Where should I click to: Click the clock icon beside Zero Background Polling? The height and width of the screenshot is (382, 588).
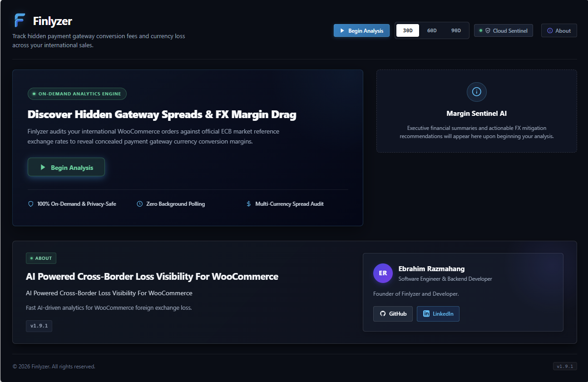click(x=140, y=204)
